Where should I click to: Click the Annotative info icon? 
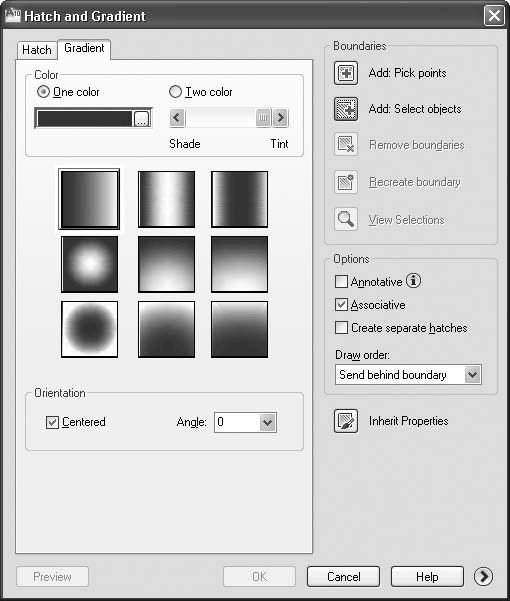click(x=413, y=281)
